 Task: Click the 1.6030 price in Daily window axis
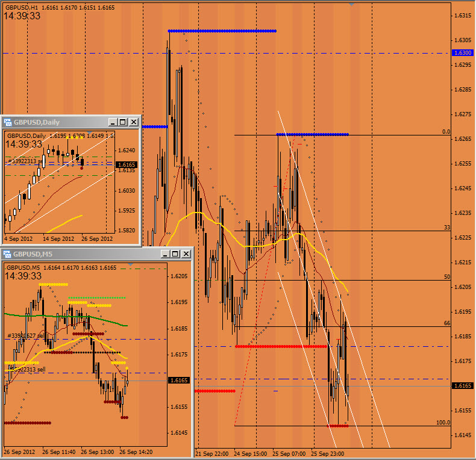(x=127, y=190)
